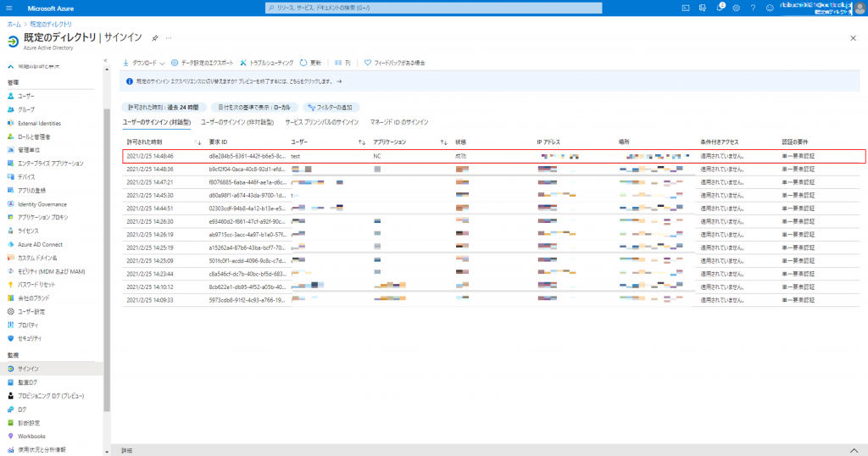
Task: Open the feedback smiley icon
Action: click(x=770, y=8)
